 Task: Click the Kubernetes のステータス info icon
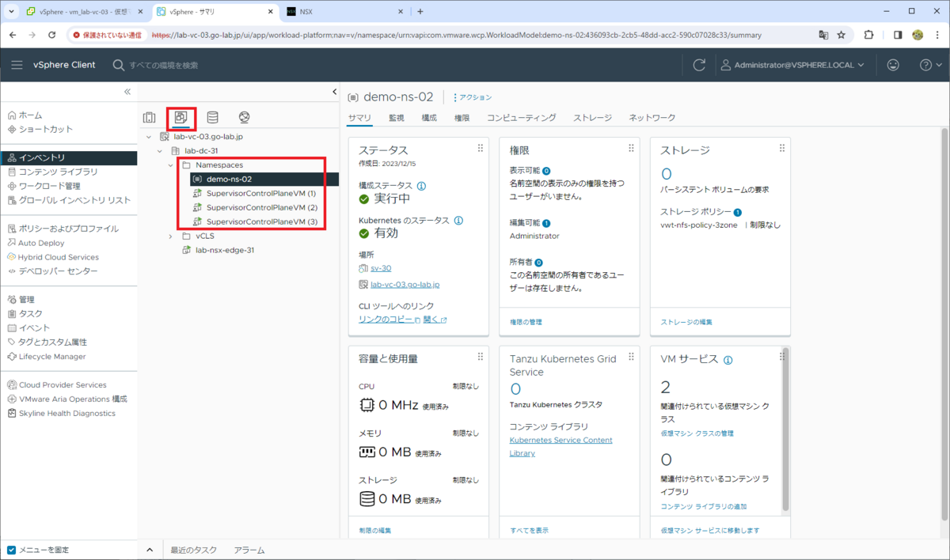(x=458, y=221)
